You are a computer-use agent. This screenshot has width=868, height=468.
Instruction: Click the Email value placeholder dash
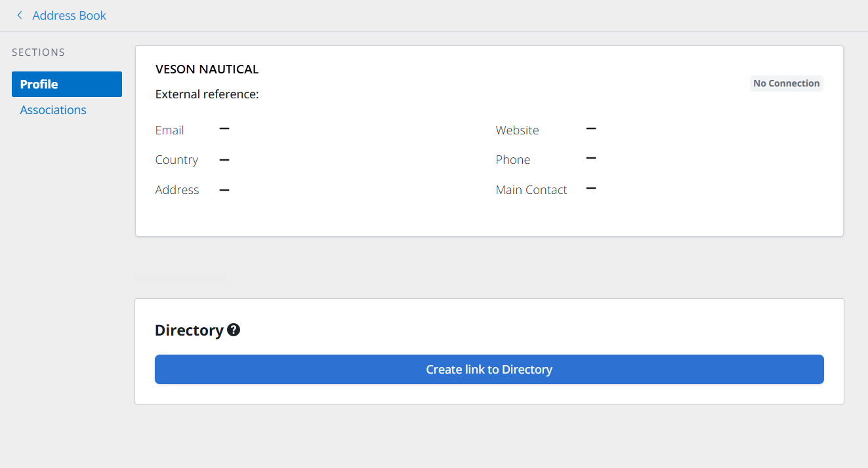pos(224,129)
